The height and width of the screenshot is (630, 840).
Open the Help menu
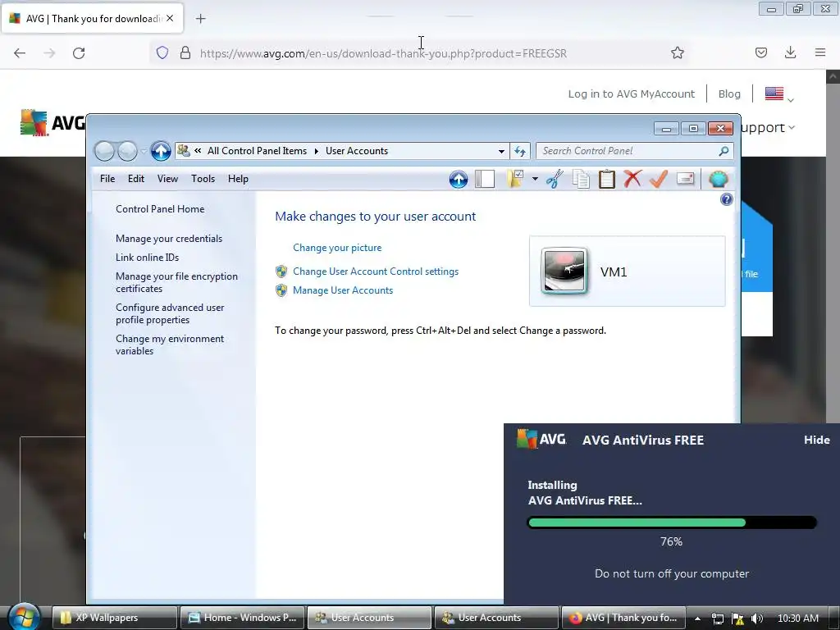[x=238, y=179]
